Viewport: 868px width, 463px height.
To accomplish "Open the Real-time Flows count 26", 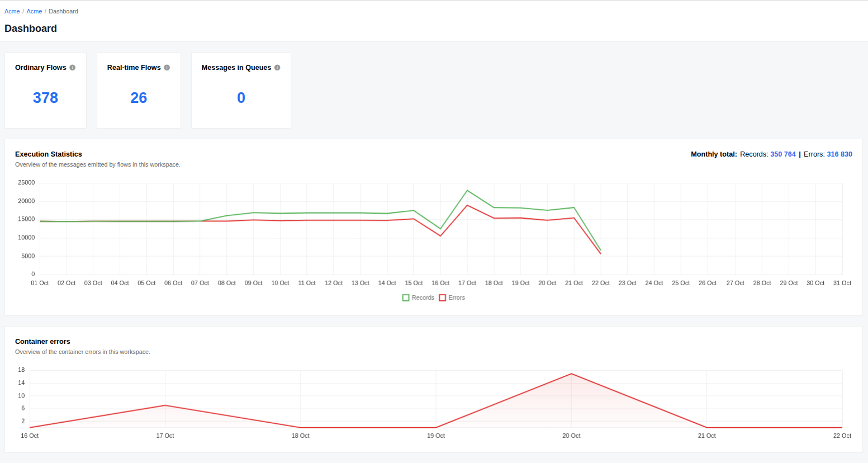I will point(139,98).
